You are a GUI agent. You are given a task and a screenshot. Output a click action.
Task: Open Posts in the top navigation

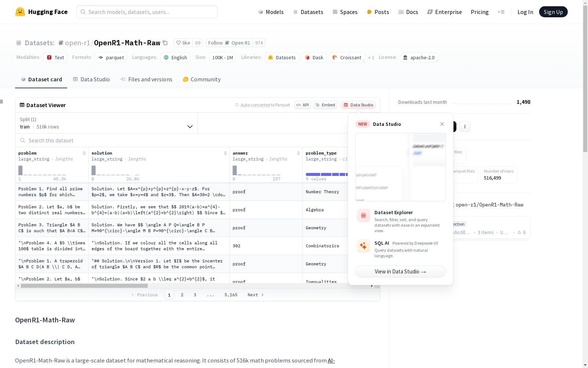pyautogui.click(x=378, y=12)
